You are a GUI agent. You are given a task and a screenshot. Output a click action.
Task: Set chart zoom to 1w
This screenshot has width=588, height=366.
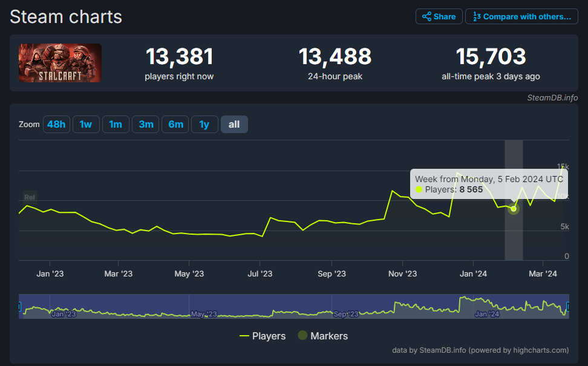pyautogui.click(x=86, y=125)
